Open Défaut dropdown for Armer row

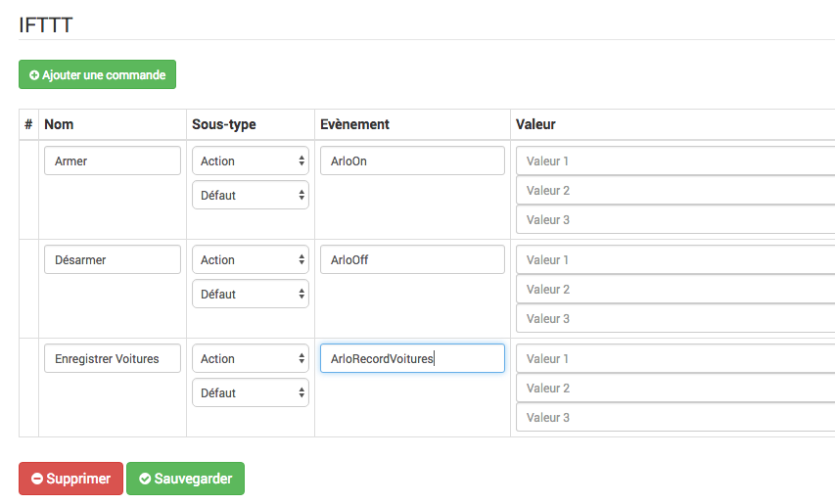click(251, 195)
